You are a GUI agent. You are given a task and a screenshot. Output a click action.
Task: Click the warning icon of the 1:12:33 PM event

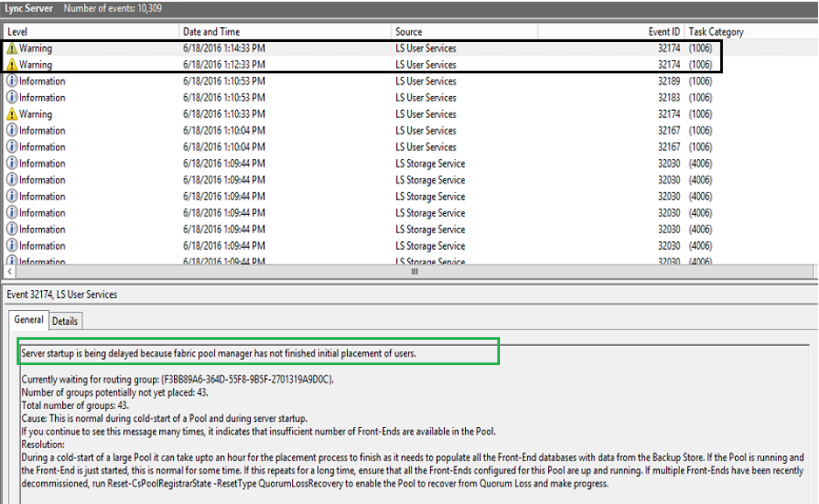pos(11,65)
